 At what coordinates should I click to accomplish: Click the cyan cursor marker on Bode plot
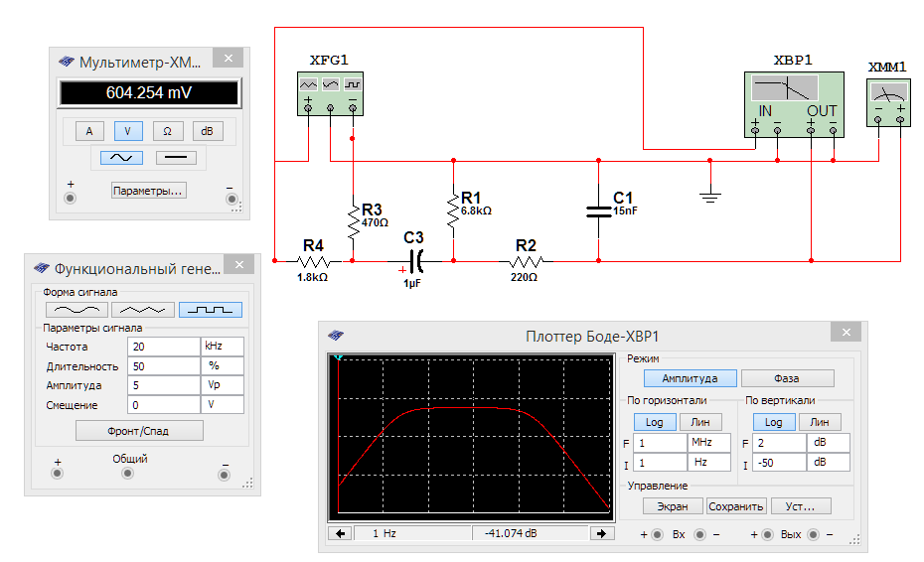pyautogui.click(x=339, y=357)
